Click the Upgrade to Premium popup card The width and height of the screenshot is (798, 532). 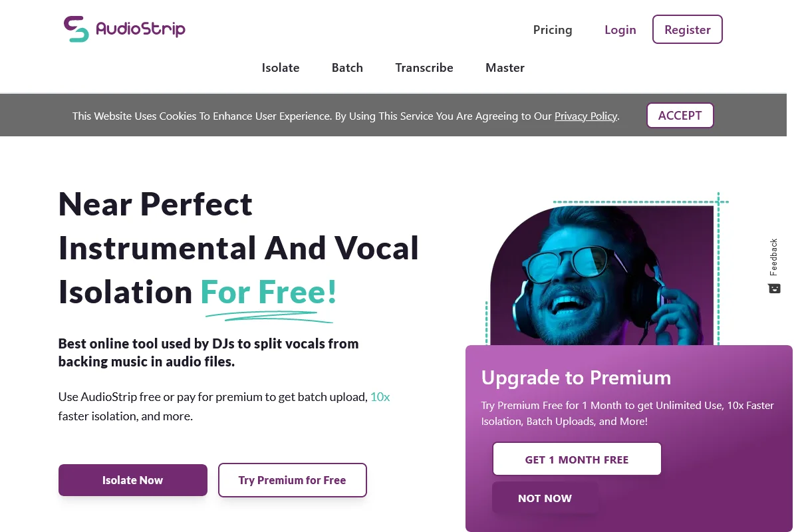coord(628,399)
